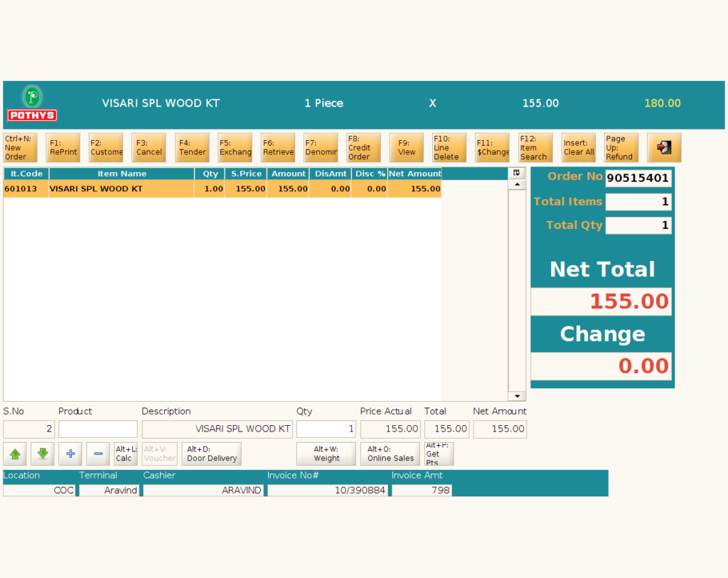Click the Order No field
Image resolution: width=728 pixels, height=578 pixels.
pos(638,178)
